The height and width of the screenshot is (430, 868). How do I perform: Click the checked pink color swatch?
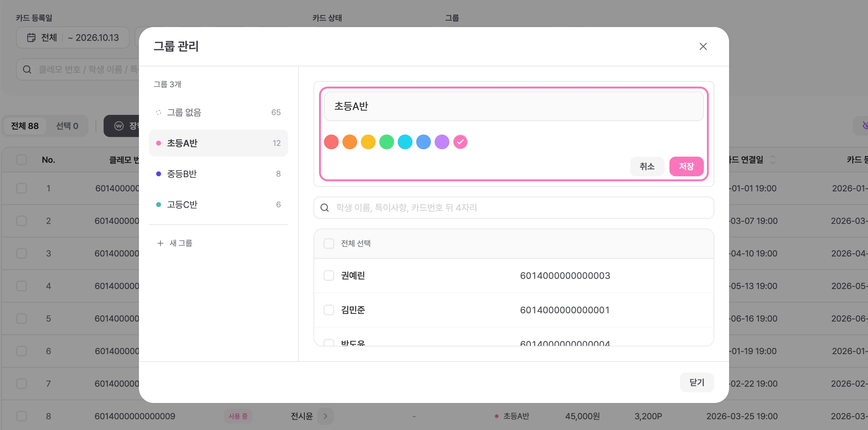click(460, 142)
